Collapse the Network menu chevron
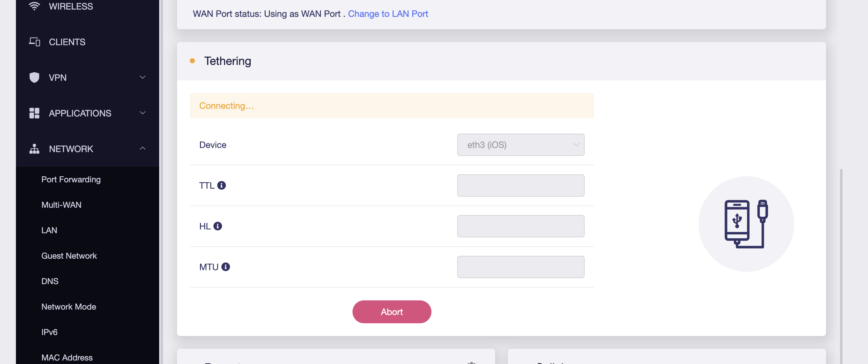Screen dimensions: 868x364 click(143, 149)
